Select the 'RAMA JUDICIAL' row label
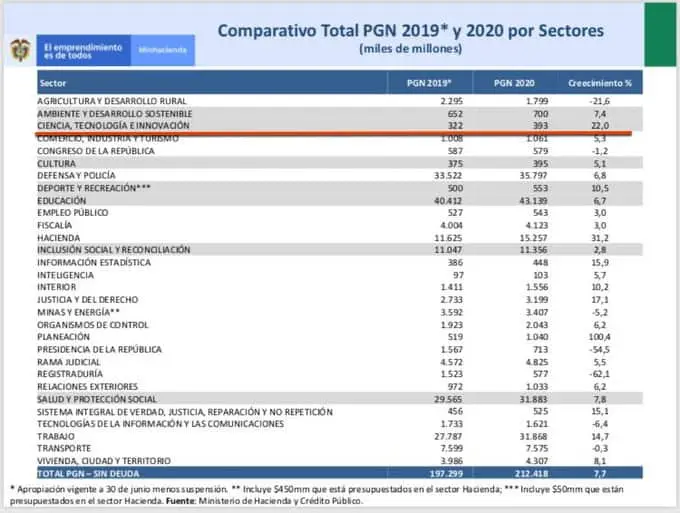The image size is (680, 513). coord(69,362)
